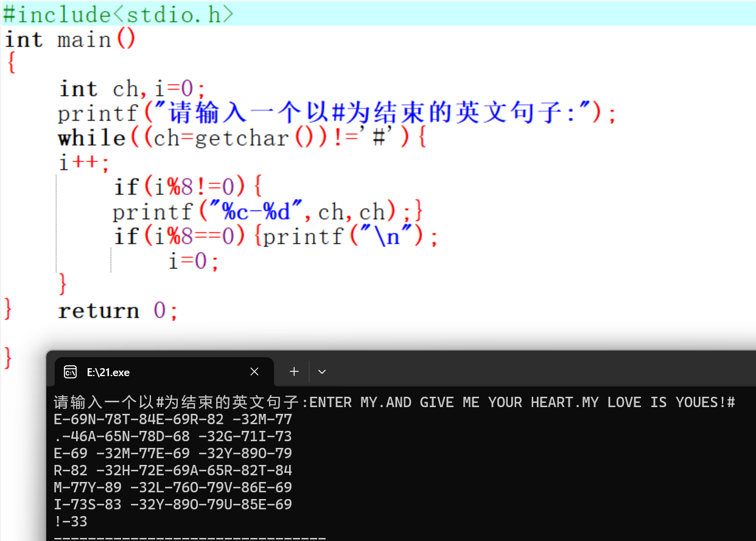
Task: Click output line E-69N-78T-84E-69R-82 -32M-77
Action: [x=173, y=419]
